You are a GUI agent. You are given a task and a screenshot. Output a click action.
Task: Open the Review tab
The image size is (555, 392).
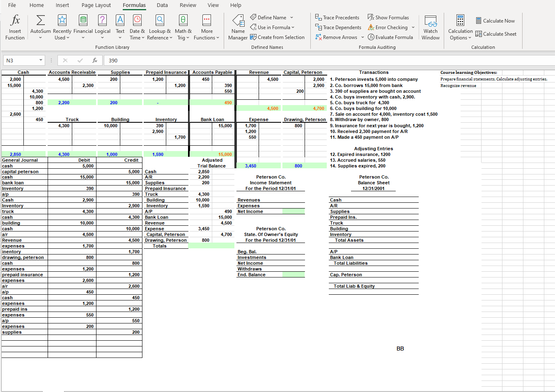(x=188, y=5)
